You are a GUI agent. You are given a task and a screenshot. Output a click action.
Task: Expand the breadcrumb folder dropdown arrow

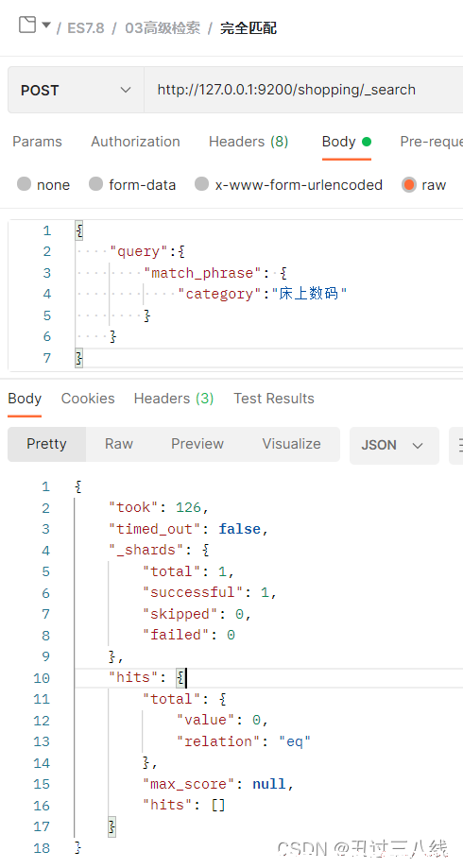point(46,25)
